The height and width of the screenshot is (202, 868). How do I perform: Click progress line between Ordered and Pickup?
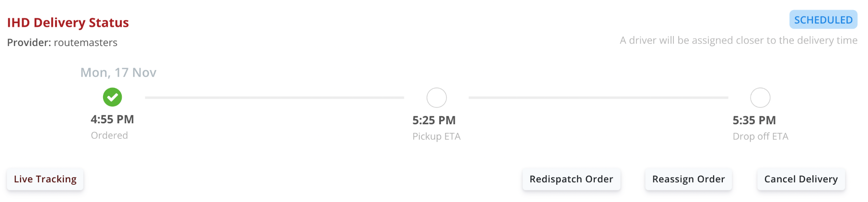274,97
